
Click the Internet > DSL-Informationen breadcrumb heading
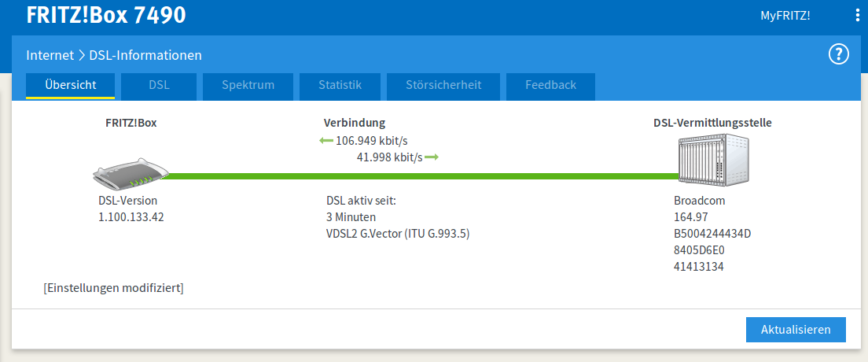coord(114,55)
